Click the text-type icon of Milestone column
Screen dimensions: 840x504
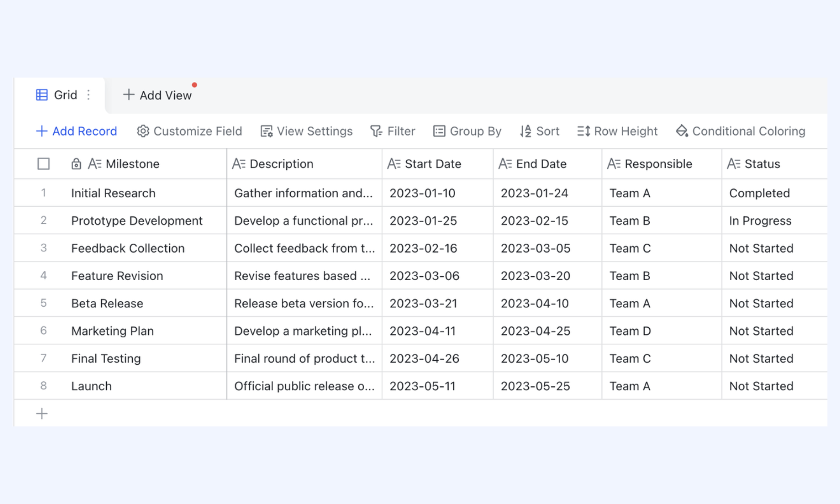click(x=95, y=164)
